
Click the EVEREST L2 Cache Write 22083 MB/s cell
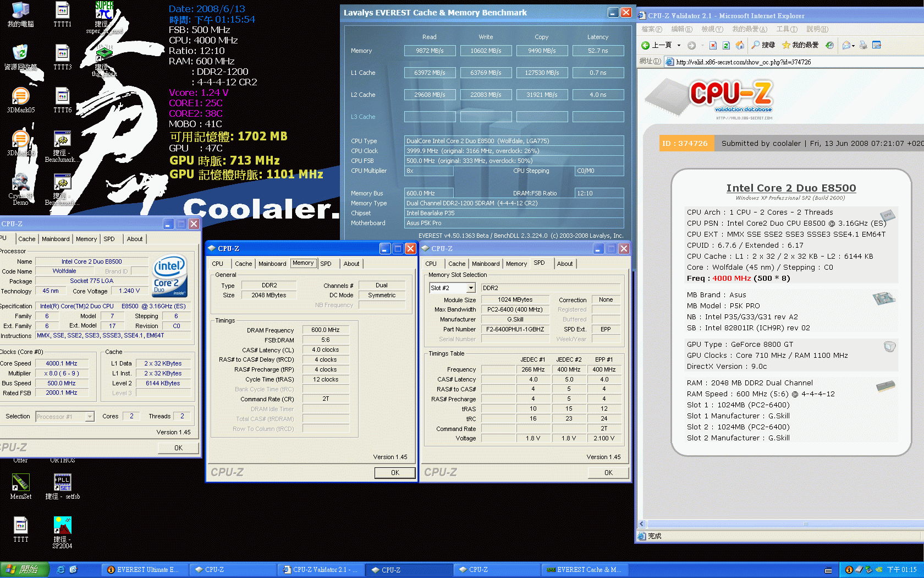tap(486, 95)
